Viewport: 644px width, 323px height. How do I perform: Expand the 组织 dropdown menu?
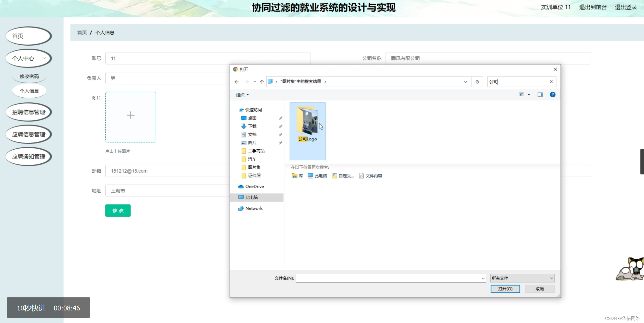point(242,95)
